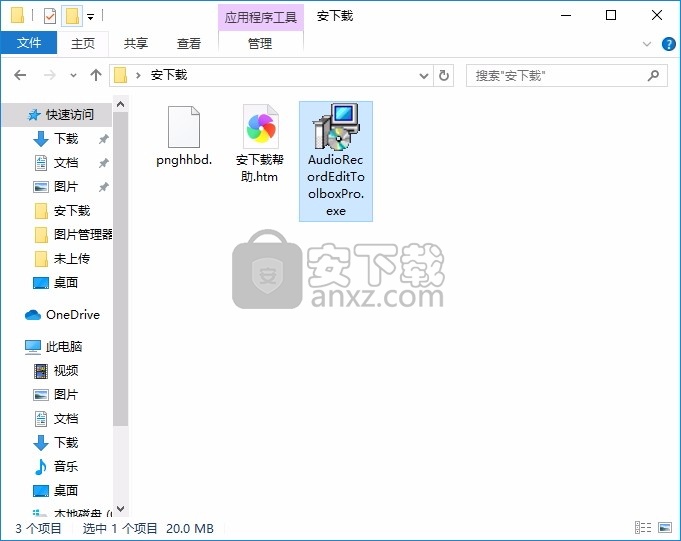Unpin 图片 using its pin icon
The width and height of the screenshot is (681, 541).
pyautogui.click(x=103, y=187)
